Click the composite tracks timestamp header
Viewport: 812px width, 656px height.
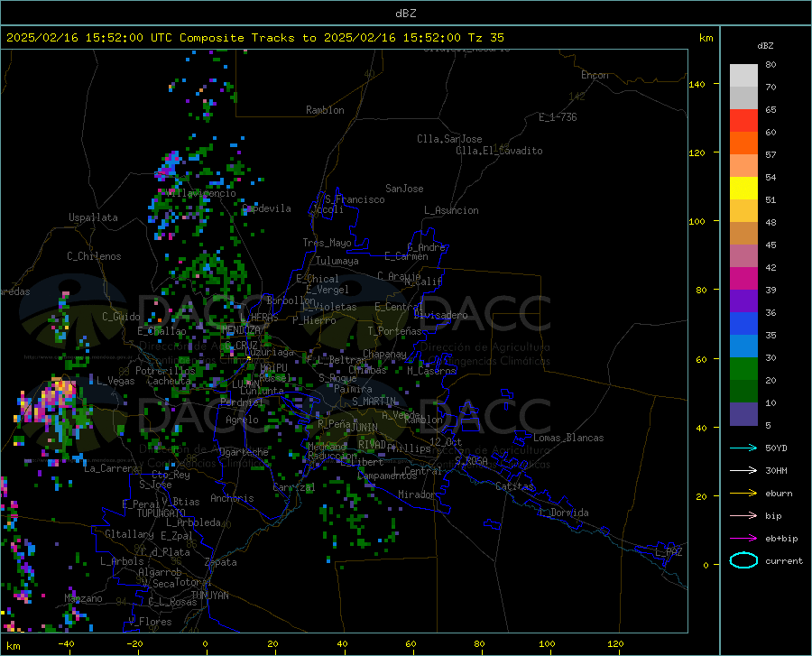click(x=254, y=38)
